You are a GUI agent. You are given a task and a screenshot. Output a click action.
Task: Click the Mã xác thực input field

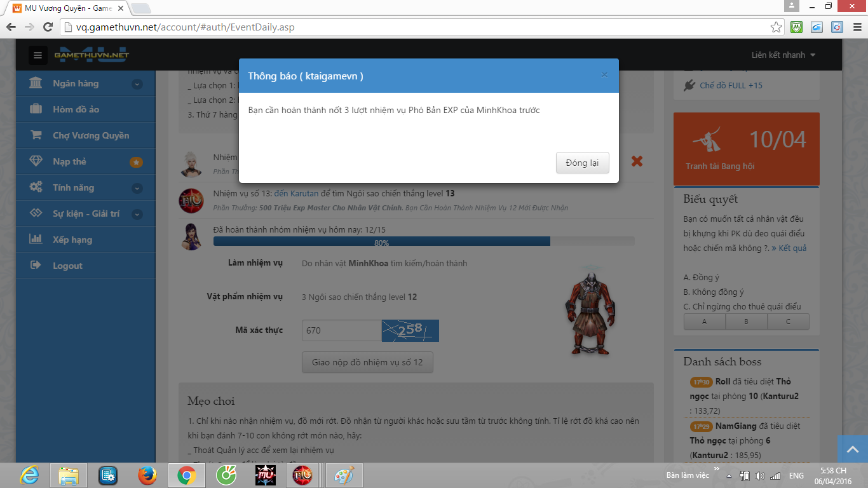click(x=341, y=330)
